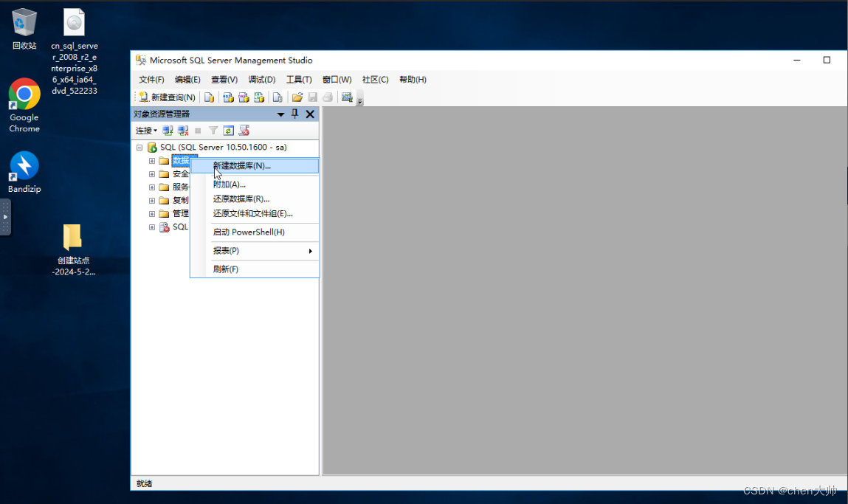The height and width of the screenshot is (504, 848).
Task: Click the SQL Server Agent icon in the tree
Action: tap(165, 227)
